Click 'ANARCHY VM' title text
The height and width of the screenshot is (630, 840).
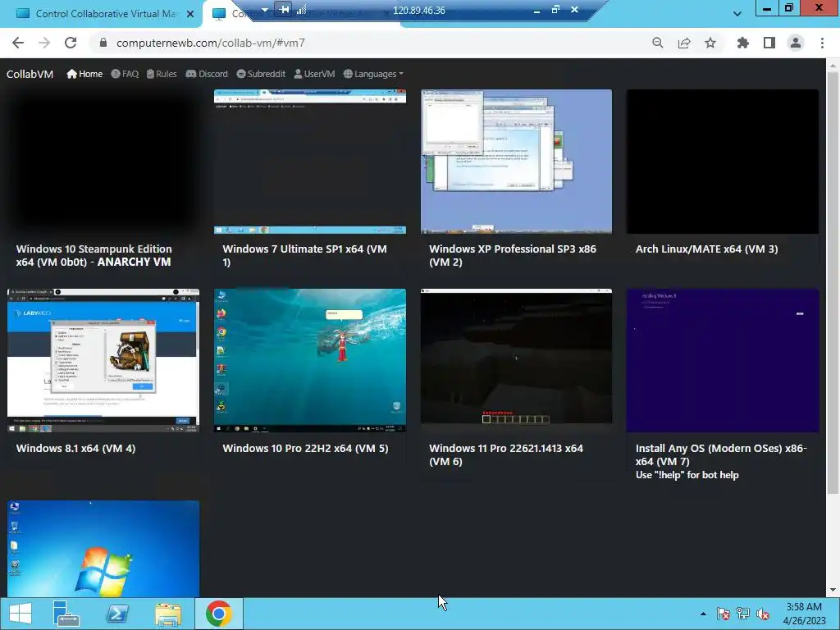pyautogui.click(x=134, y=262)
